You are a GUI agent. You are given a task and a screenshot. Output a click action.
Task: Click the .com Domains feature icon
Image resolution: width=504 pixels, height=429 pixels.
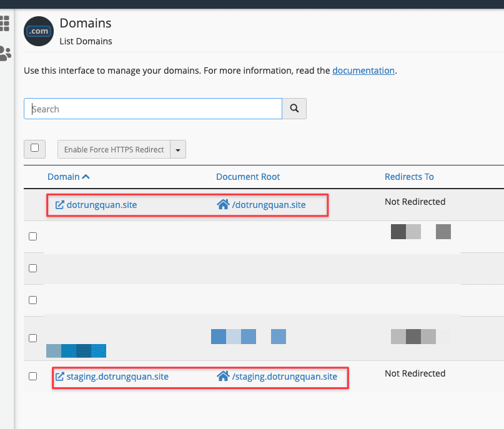38,31
